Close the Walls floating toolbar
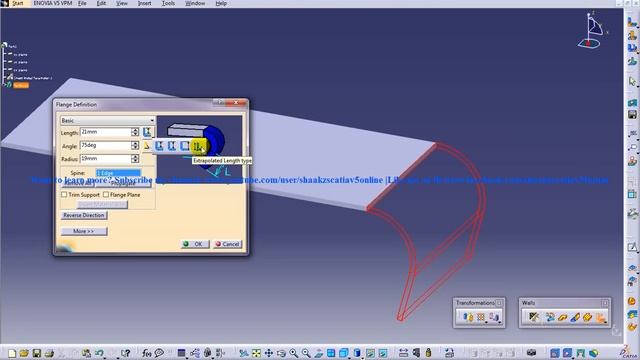This screenshot has width=640, height=360. click(x=604, y=303)
